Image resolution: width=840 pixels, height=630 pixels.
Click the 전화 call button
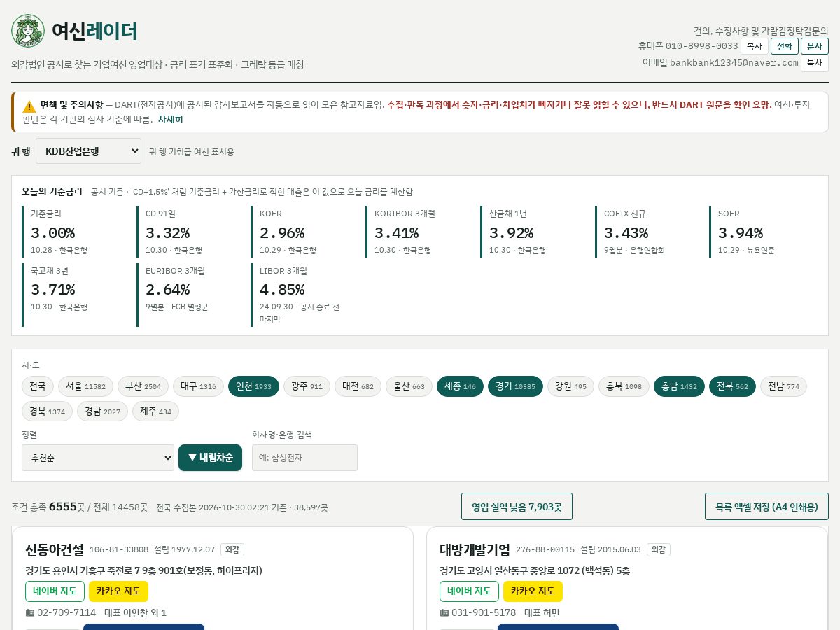click(784, 46)
